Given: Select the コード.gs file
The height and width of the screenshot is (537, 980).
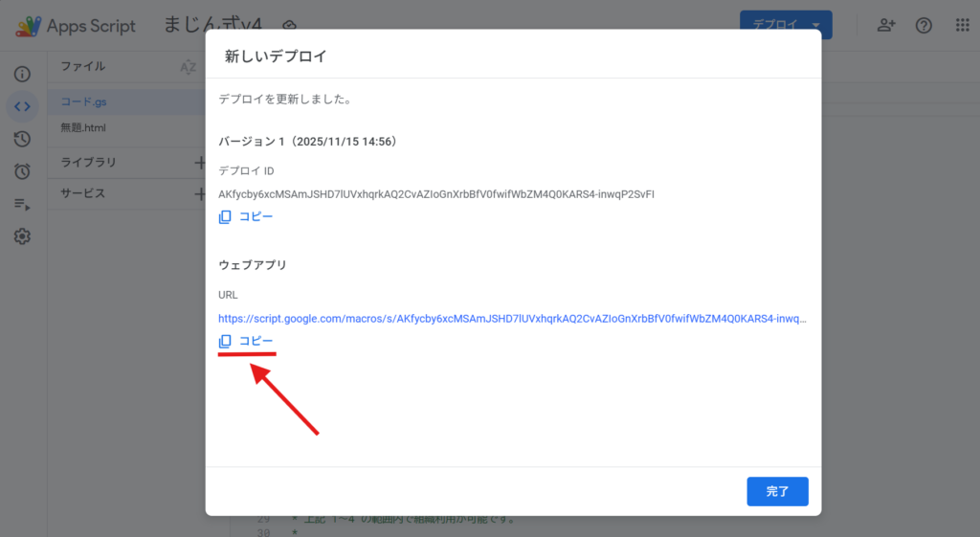Looking at the screenshot, I should tap(86, 101).
